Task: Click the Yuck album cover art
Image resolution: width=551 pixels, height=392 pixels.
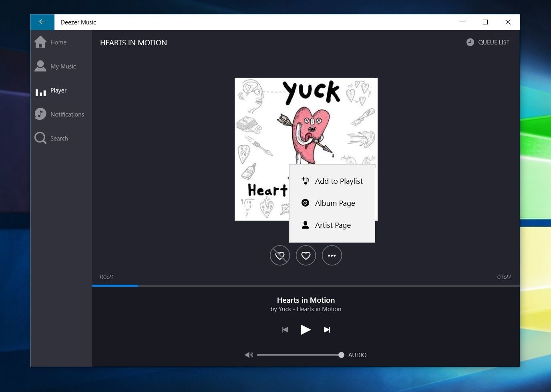Action: [306, 149]
